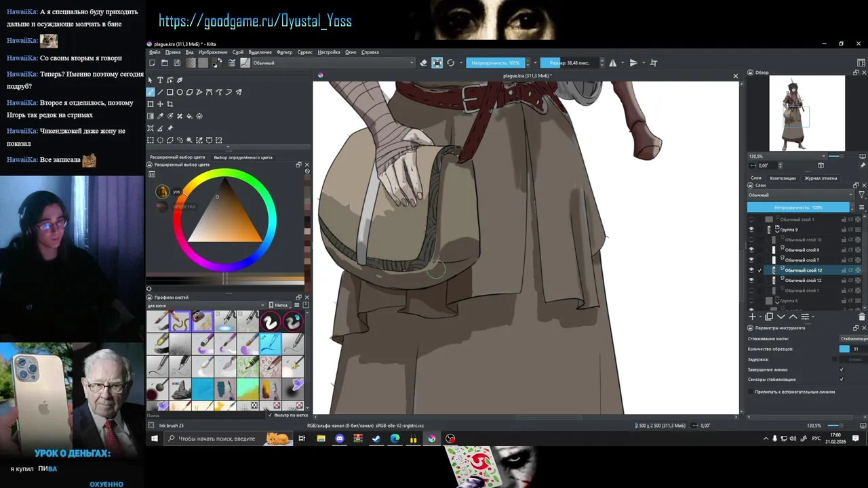The width and height of the screenshot is (868, 488).
Task: Hide the Группа 9 layer group
Action: (x=751, y=230)
